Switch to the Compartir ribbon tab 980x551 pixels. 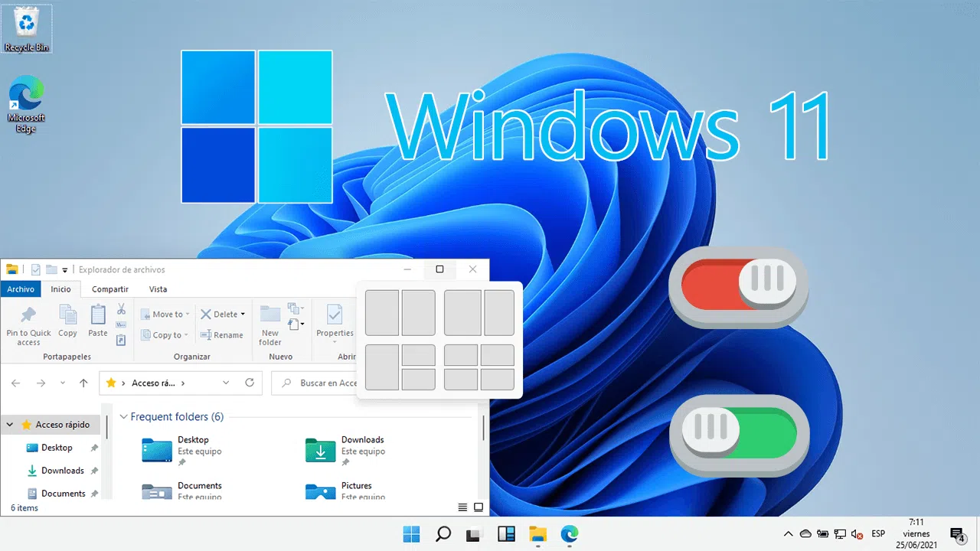110,289
